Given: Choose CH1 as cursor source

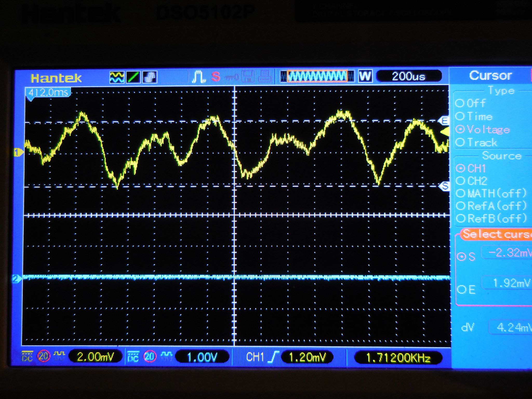Looking at the screenshot, I should [471, 168].
